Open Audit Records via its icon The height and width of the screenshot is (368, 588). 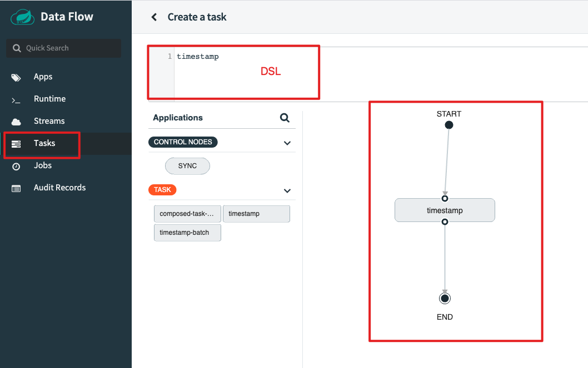click(16, 188)
